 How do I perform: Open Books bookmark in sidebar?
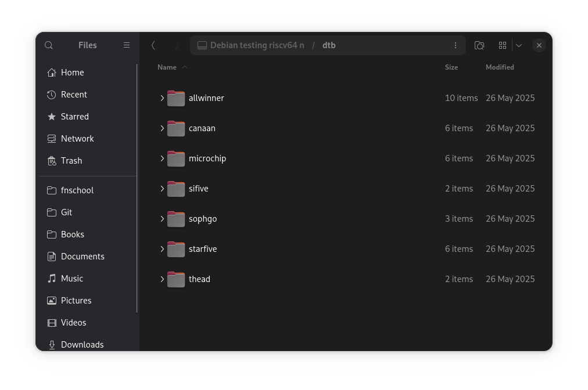tap(87, 234)
